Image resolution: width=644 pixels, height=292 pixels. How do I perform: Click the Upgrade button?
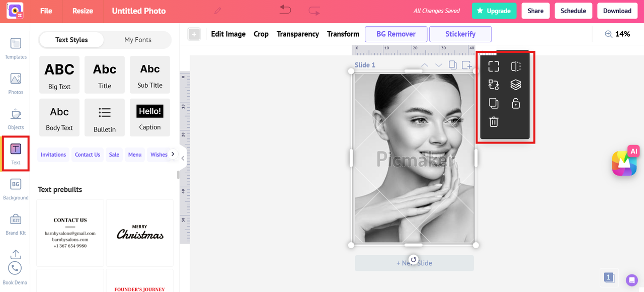(494, 11)
